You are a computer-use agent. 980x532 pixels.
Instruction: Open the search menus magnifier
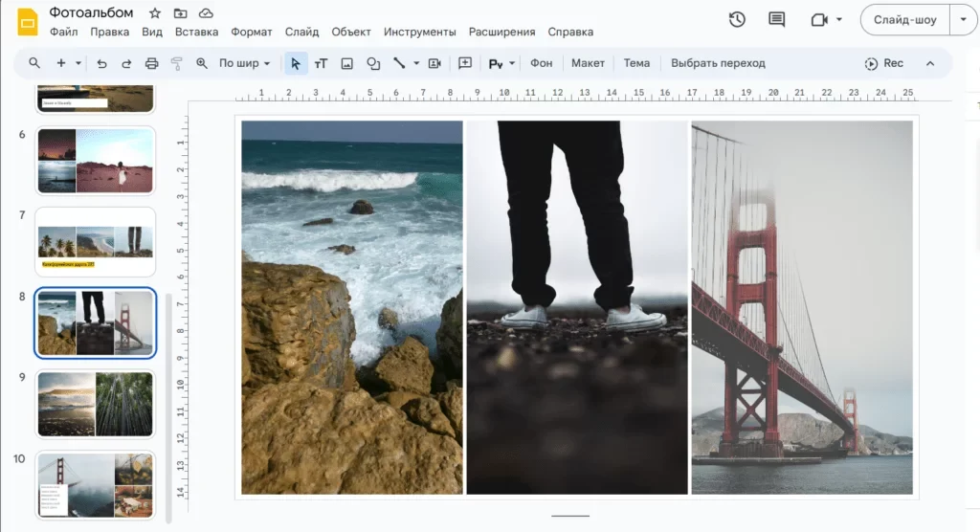tap(34, 63)
